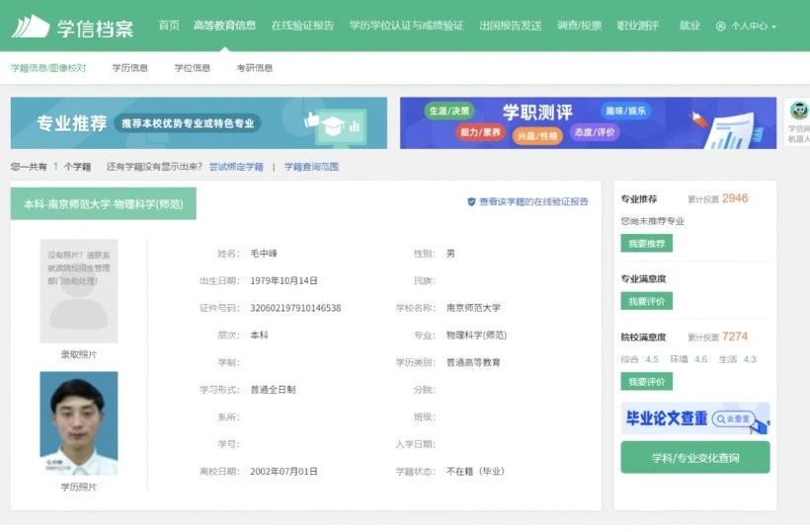Click the 普通全日制 value
This screenshot has width=810, height=532.
273,390
